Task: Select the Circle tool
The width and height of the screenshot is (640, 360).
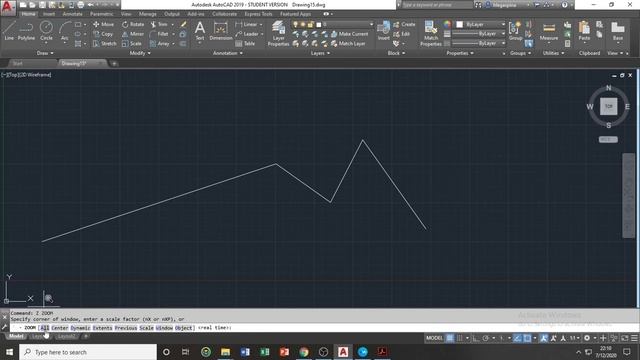Action: [x=46, y=31]
